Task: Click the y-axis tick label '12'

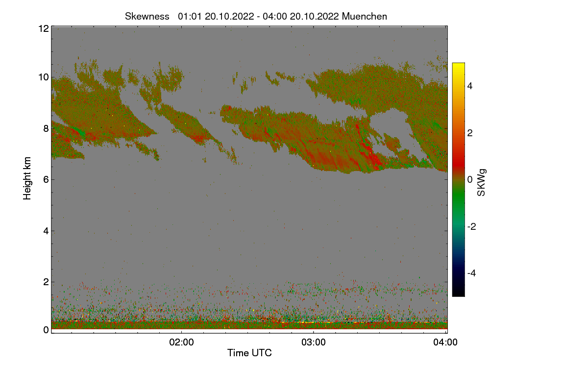Action: (x=43, y=28)
